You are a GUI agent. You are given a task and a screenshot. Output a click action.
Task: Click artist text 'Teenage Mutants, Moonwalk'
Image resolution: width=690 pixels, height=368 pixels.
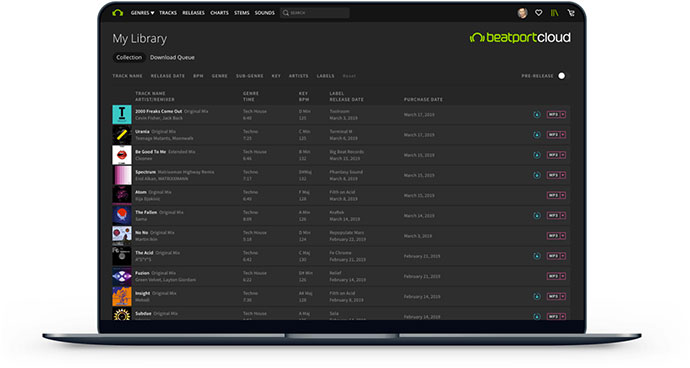[164, 138]
